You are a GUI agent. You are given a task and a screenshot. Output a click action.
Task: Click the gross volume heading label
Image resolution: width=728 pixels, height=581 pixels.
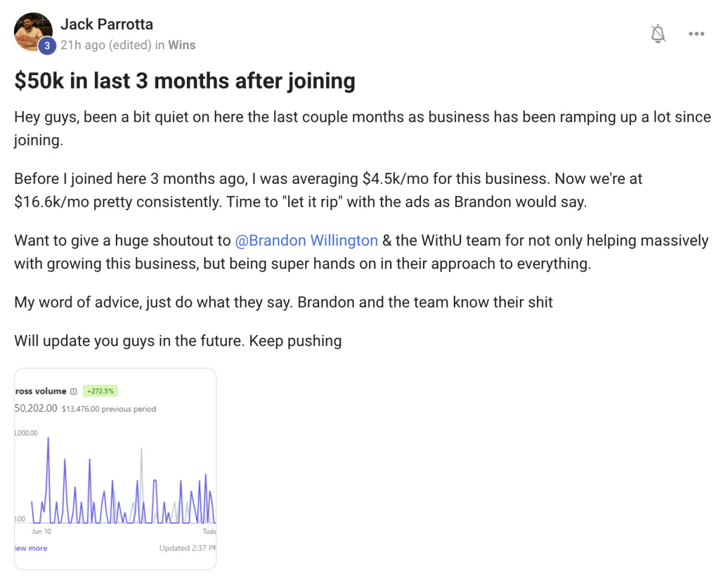coord(40,391)
